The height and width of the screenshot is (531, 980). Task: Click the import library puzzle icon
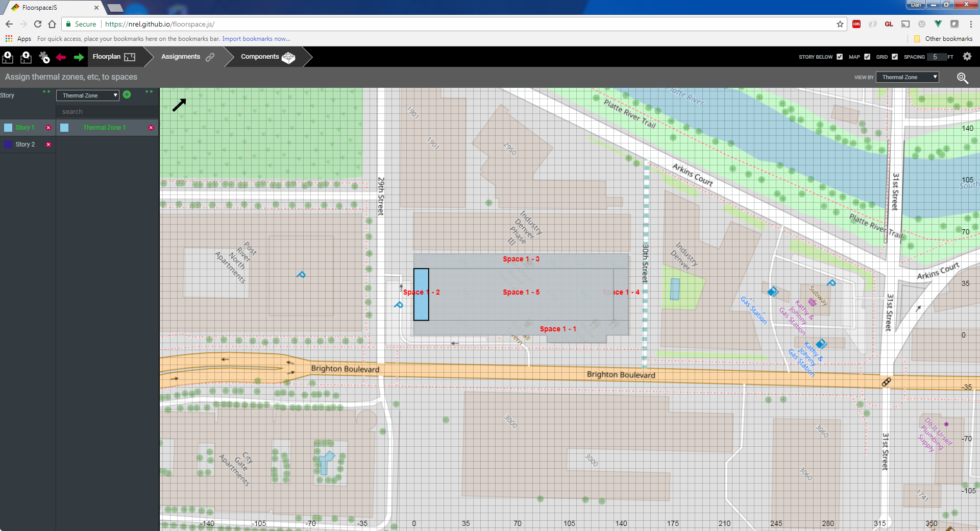click(44, 57)
